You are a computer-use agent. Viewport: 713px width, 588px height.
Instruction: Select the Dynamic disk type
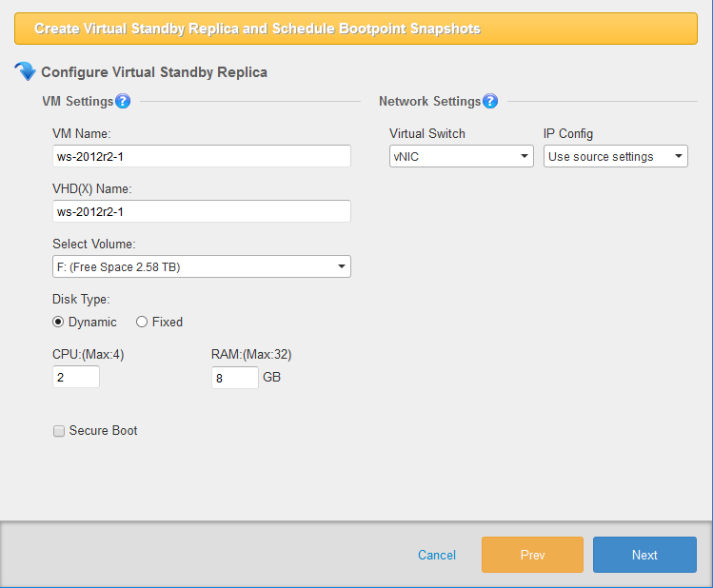pyautogui.click(x=58, y=322)
